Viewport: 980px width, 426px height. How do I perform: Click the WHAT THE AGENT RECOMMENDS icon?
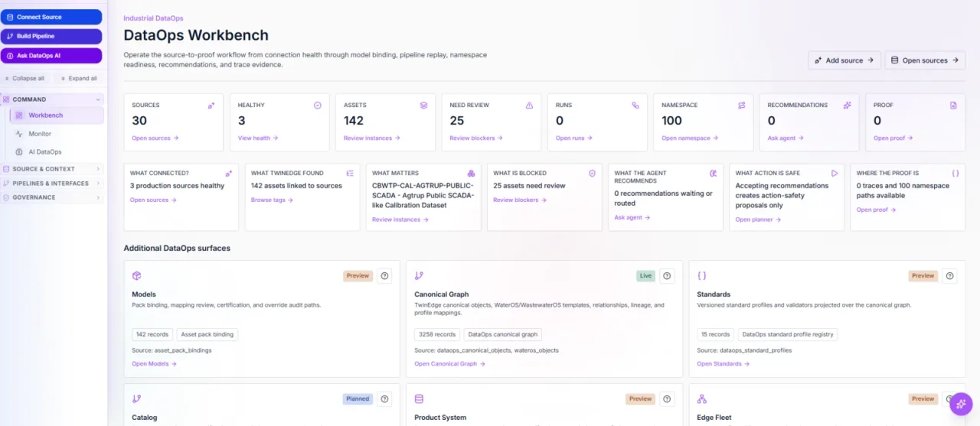point(713,174)
